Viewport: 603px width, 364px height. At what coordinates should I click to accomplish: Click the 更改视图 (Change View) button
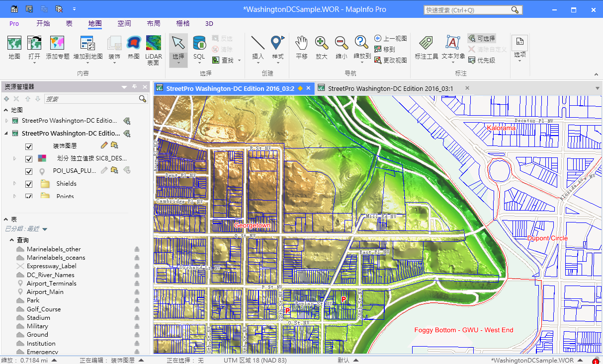tap(391, 60)
